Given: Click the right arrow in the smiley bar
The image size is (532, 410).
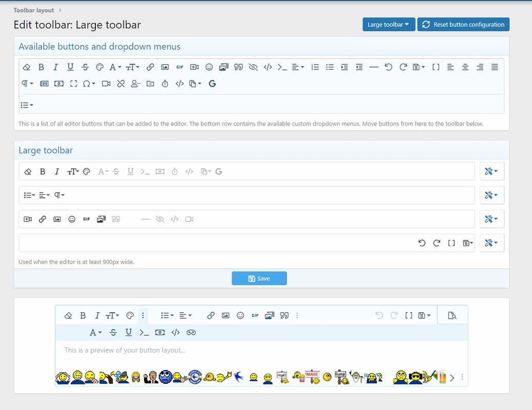Looking at the screenshot, I should pyautogui.click(x=452, y=377).
